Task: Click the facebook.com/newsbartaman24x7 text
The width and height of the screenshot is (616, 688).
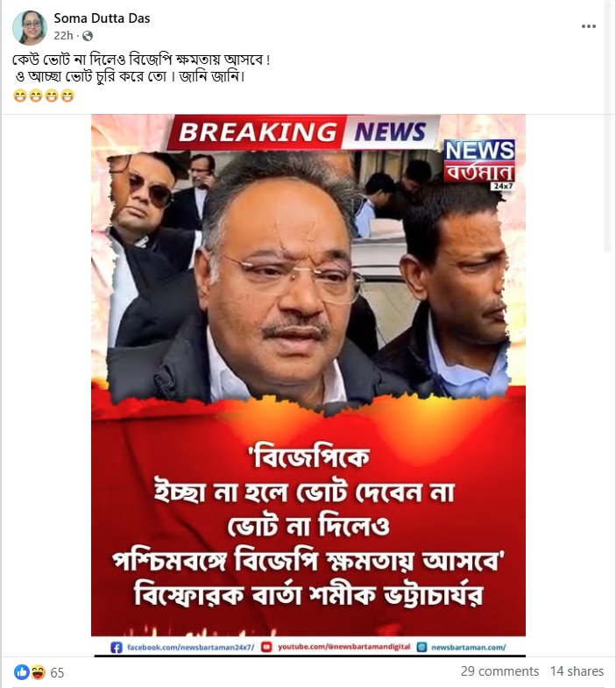Action: (x=190, y=647)
